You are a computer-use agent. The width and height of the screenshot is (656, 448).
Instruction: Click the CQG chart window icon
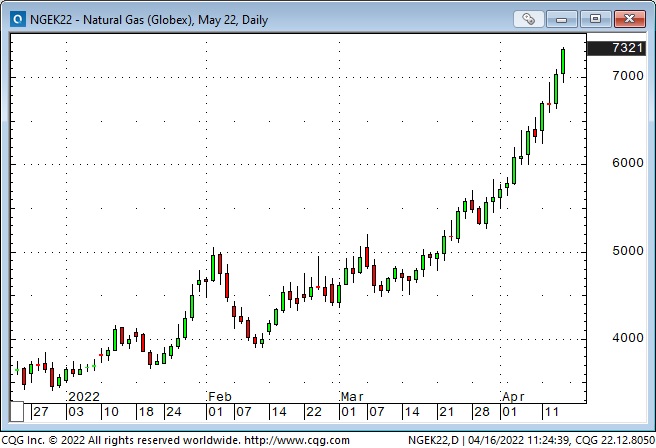[x=17, y=19]
